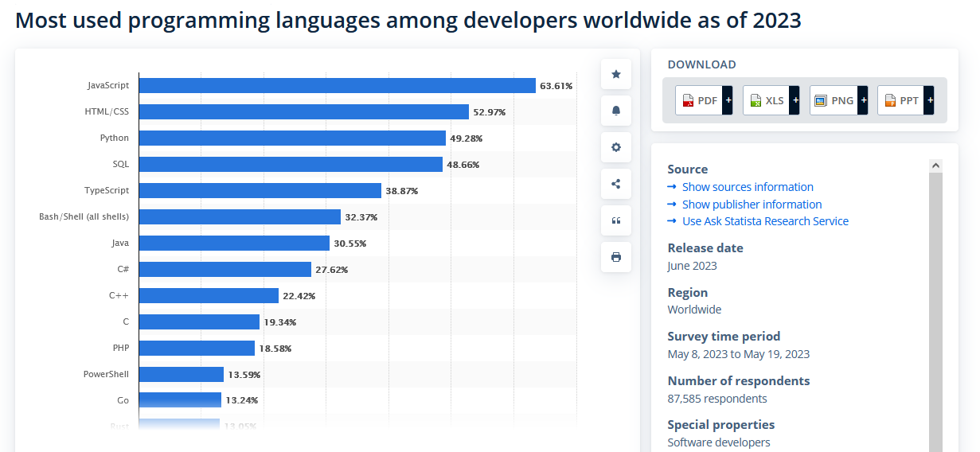Click the Python bar in chart
Viewport: 980px width, 452px height.
(292, 138)
